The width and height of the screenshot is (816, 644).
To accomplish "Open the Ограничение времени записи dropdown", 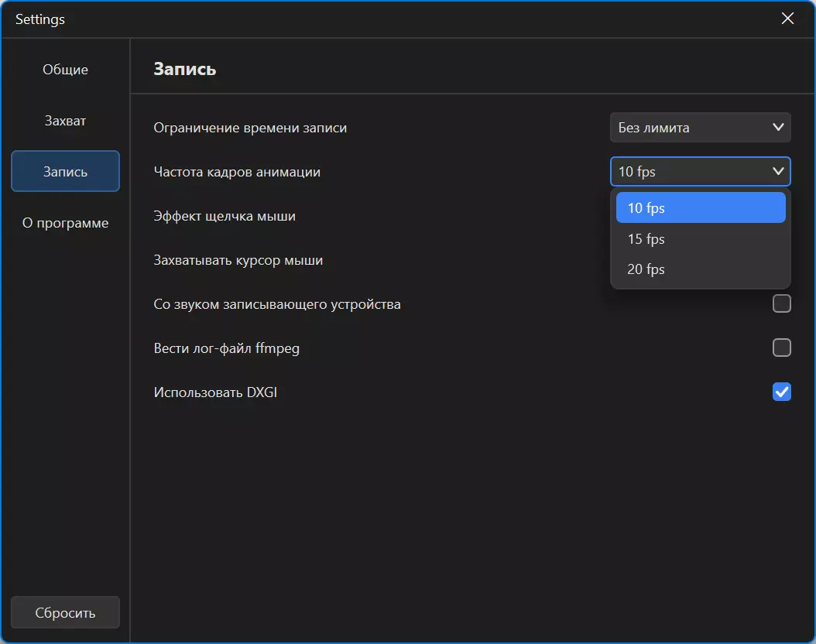I will [x=700, y=128].
